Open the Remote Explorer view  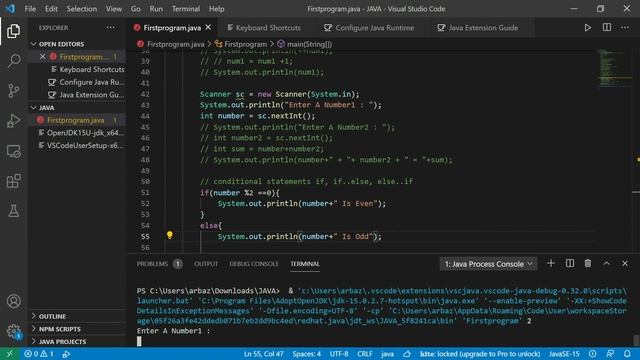13,151
